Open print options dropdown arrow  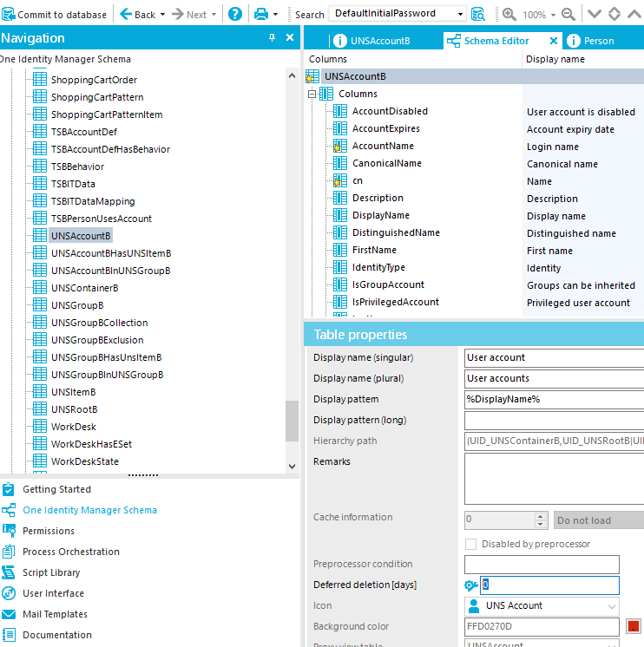tap(275, 15)
